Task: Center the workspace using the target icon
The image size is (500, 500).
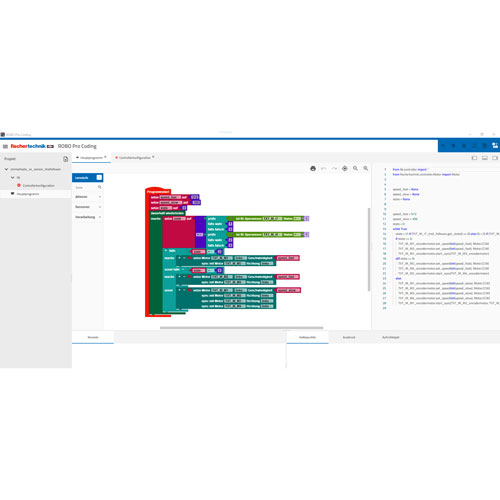Action: click(x=345, y=169)
